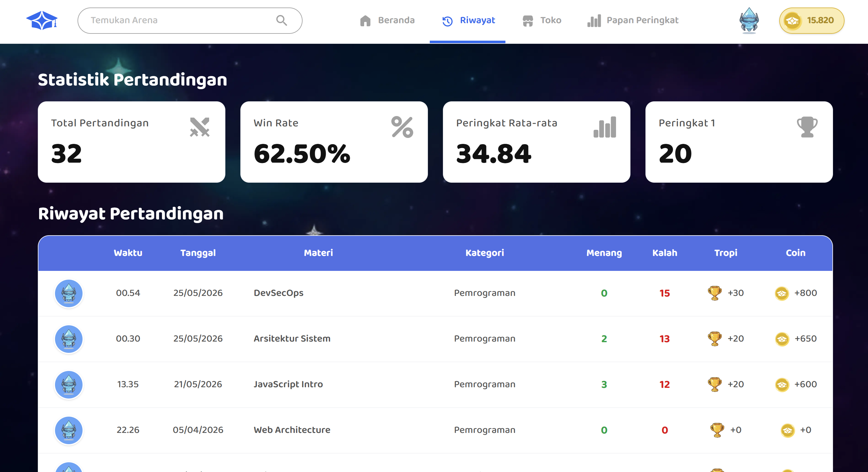868x472 pixels.
Task: Click the Kategori column header
Action: (484, 253)
